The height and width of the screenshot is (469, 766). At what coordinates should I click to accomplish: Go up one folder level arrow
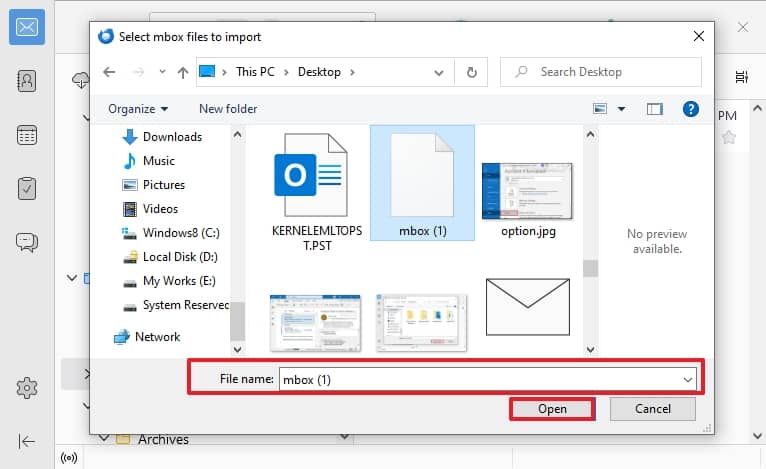[183, 72]
